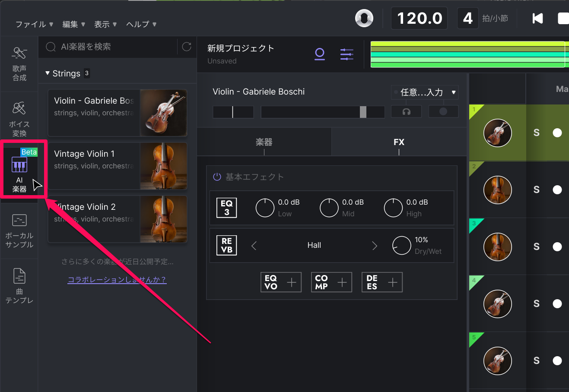
Task: Solo track 1 with the S button
Action: (x=536, y=133)
